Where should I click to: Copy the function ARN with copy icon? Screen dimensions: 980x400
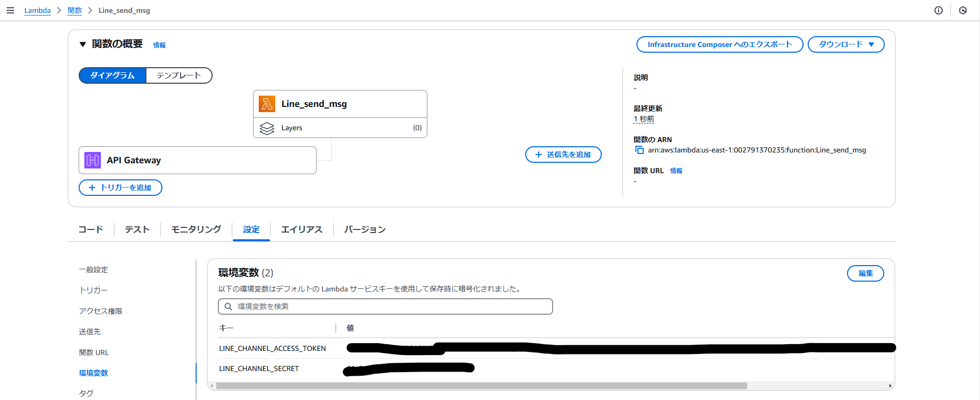click(x=640, y=150)
